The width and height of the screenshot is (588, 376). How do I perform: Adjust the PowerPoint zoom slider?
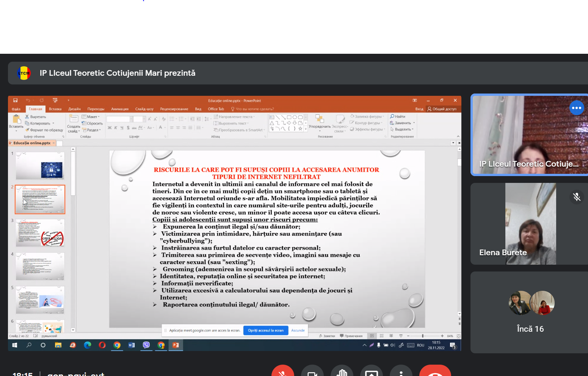423,336
